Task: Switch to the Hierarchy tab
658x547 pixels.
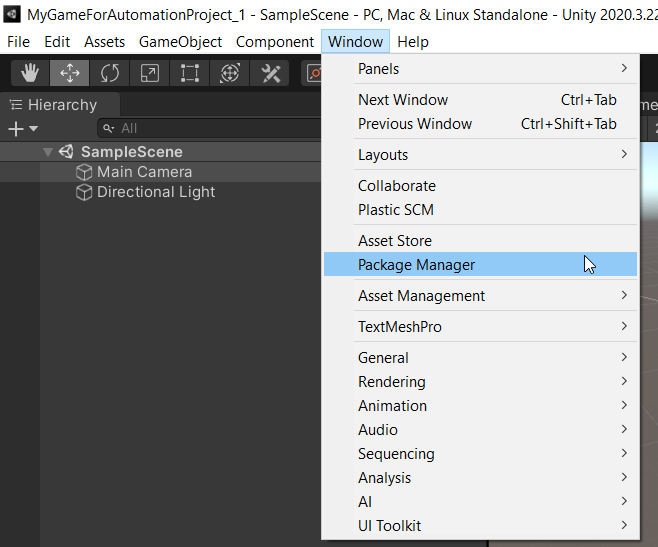Action: tap(60, 105)
